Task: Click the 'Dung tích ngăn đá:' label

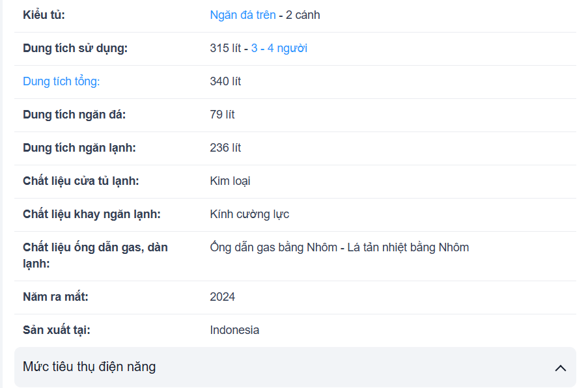Action: click(74, 115)
